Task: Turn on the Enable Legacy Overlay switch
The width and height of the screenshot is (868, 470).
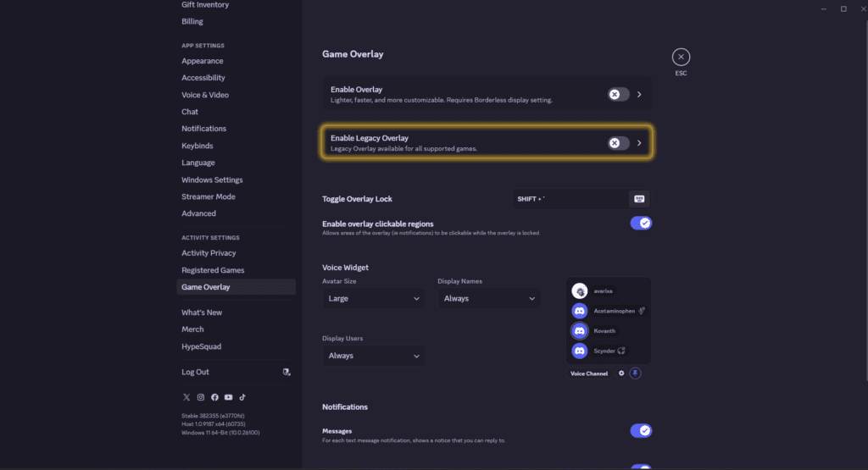Action: click(618, 143)
